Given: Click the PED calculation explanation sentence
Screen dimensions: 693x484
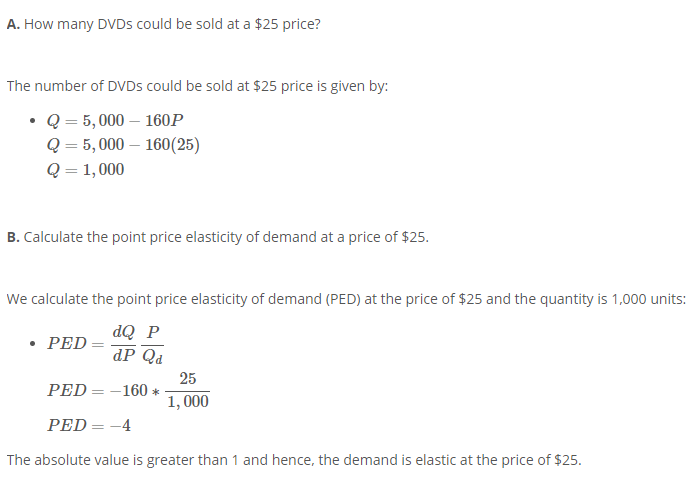Looking at the screenshot, I should point(346,299).
